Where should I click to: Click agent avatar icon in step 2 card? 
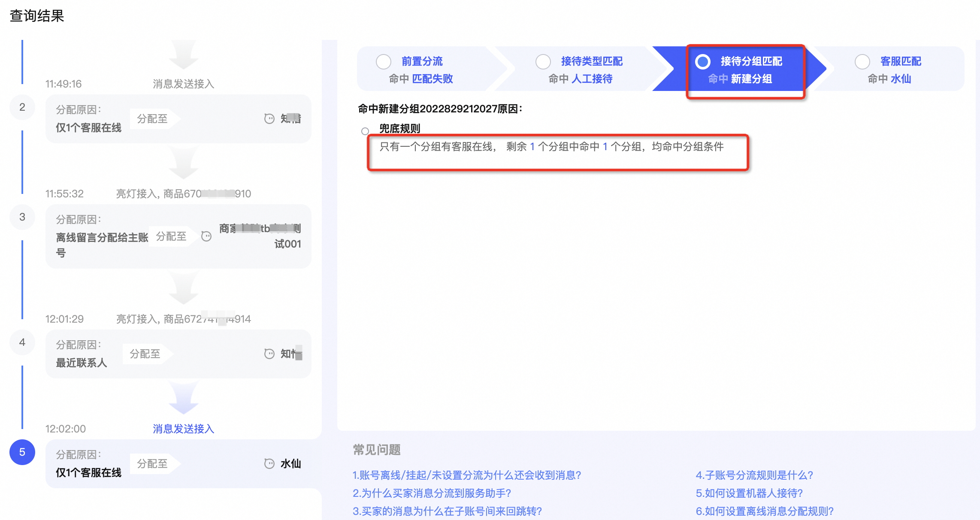269,118
